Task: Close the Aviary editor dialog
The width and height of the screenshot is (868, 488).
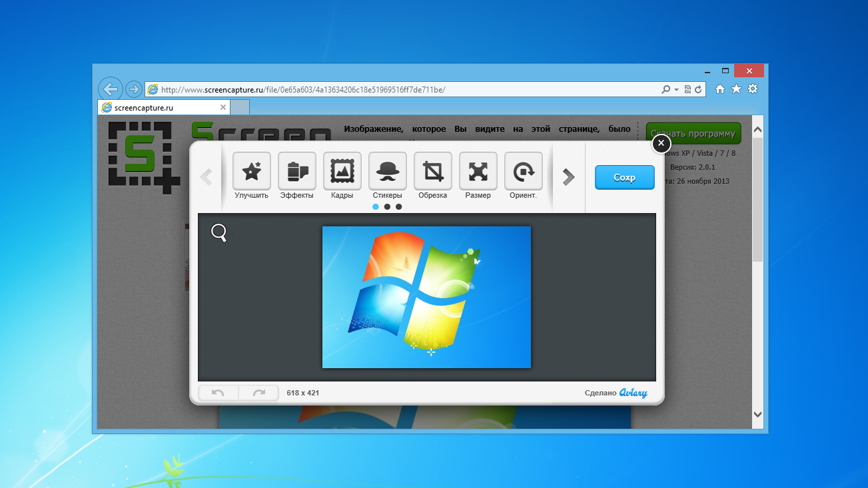Action: (x=661, y=143)
